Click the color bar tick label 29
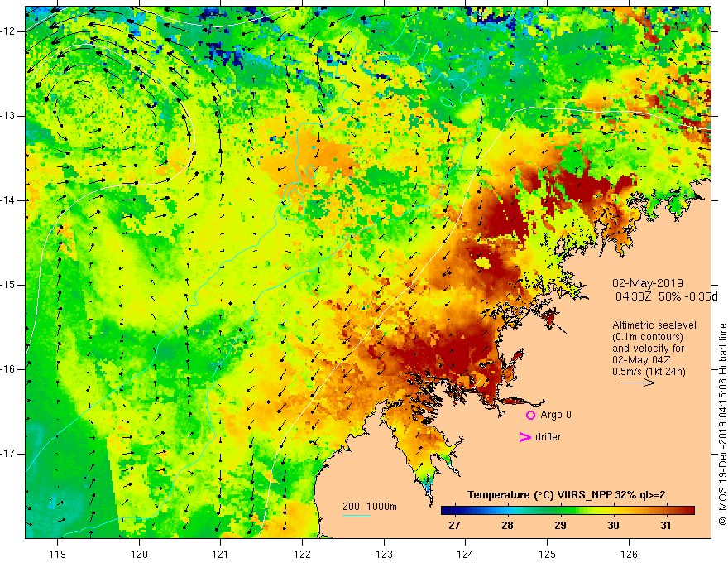The width and height of the screenshot is (728, 563). [560, 526]
